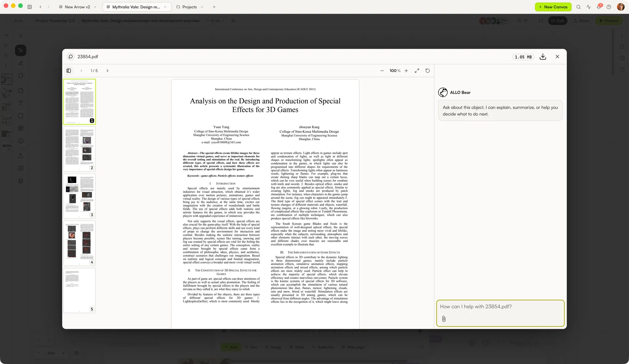The width and height of the screenshot is (629, 364).
Task: Select the pencil draw tool
Action: pyautogui.click(x=21, y=63)
